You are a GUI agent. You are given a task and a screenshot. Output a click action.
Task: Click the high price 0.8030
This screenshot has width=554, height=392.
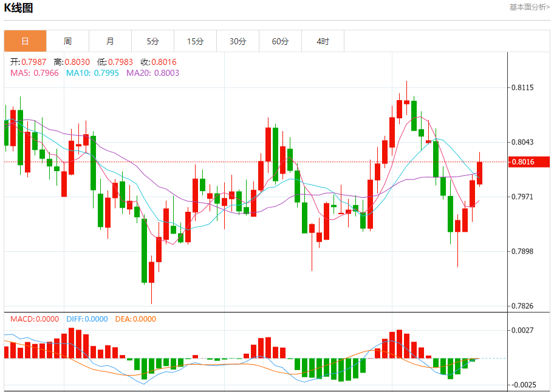[x=77, y=62]
